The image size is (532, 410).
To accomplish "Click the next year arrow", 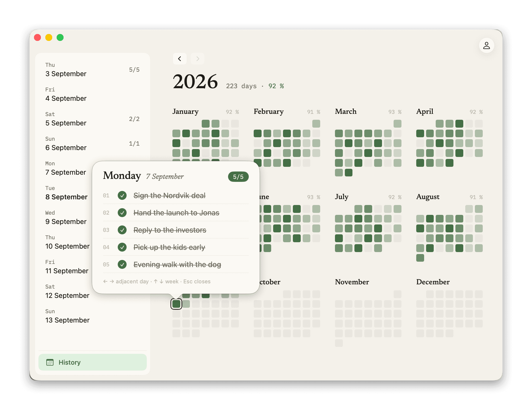I will click(x=198, y=59).
